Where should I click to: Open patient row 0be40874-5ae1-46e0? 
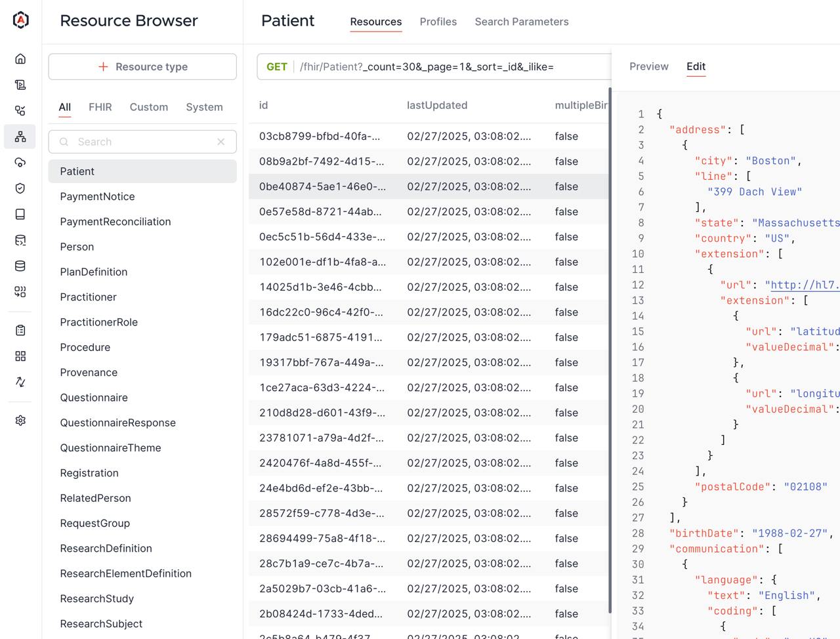[x=429, y=186]
